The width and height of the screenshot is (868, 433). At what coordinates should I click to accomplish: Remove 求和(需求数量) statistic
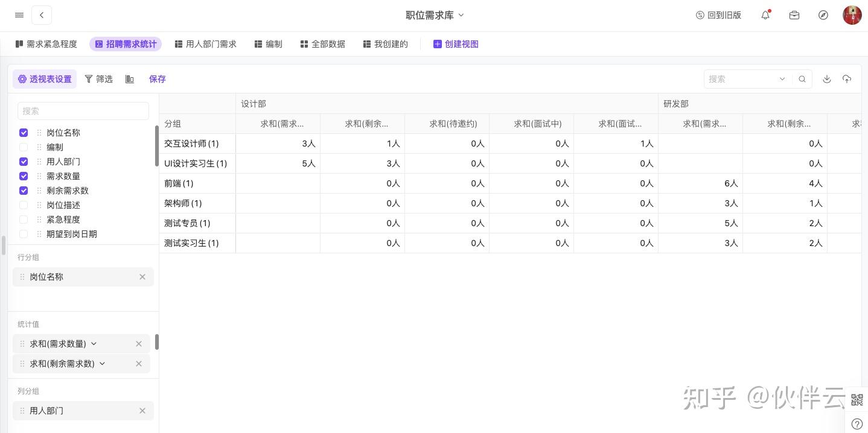139,344
